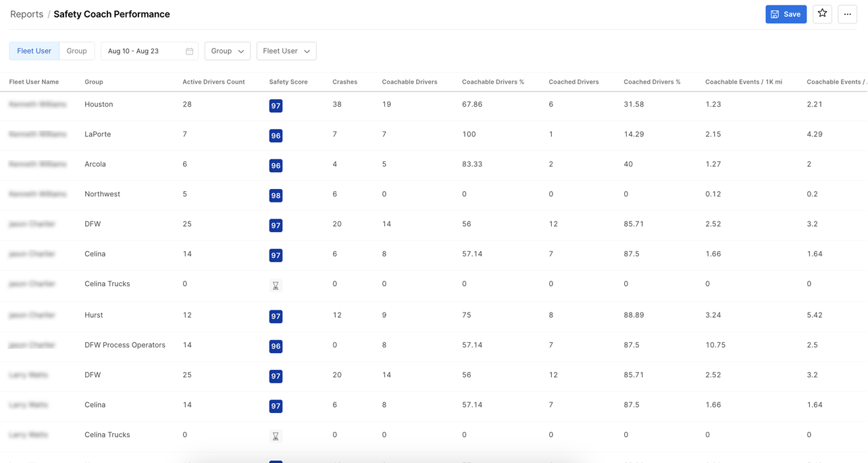Switch to the Fleet User view tab

34,51
